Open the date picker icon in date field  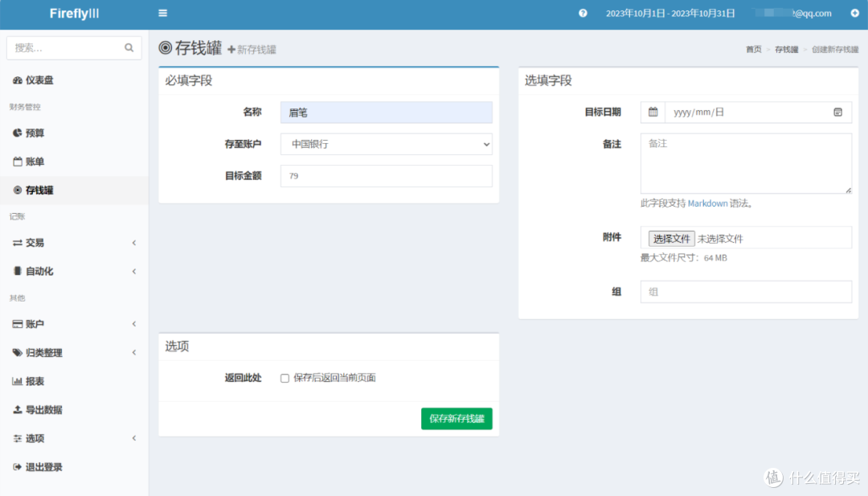[x=837, y=113]
